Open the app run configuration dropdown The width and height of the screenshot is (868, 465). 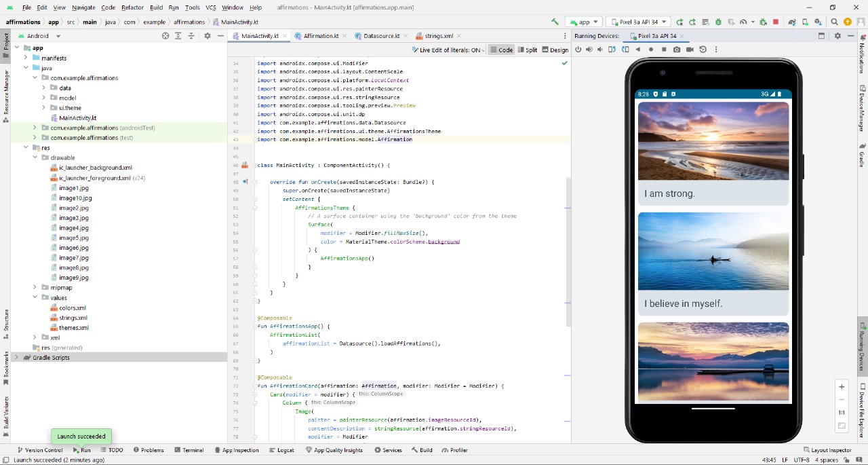(x=583, y=22)
